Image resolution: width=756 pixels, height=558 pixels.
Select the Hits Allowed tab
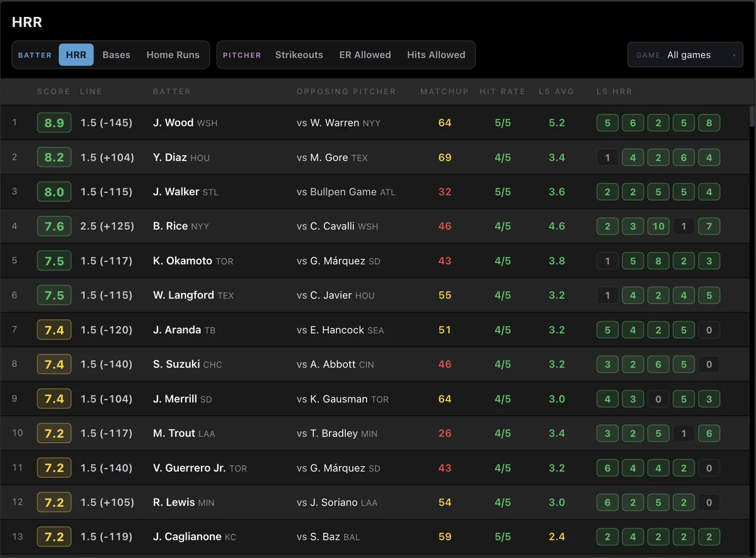pyautogui.click(x=436, y=55)
